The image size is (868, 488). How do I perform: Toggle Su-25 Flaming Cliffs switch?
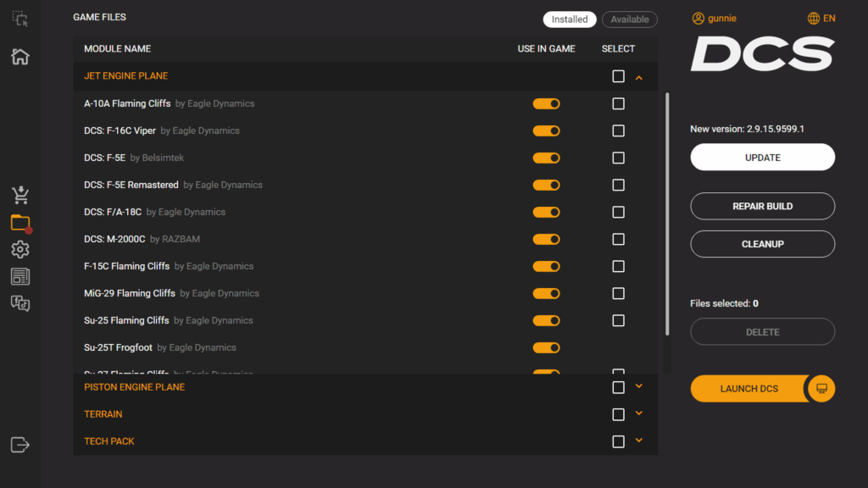547,320
